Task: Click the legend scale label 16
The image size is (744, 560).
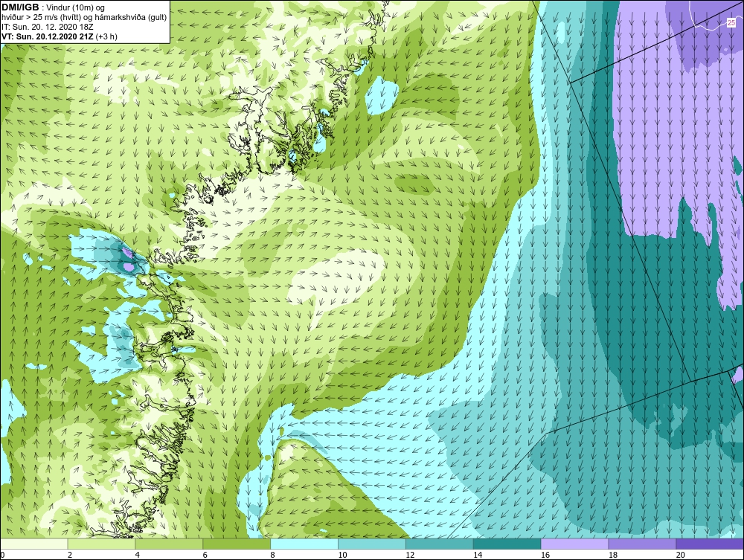Action: [x=545, y=555]
